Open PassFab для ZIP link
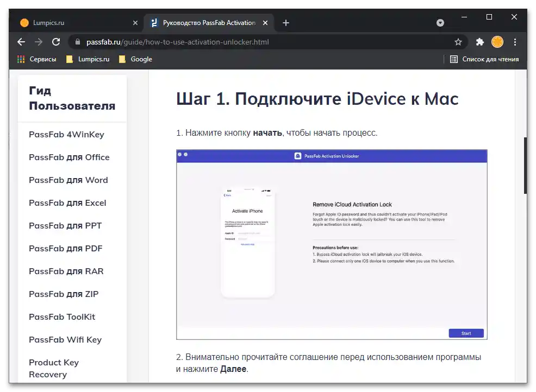536x392 pixels. point(64,294)
